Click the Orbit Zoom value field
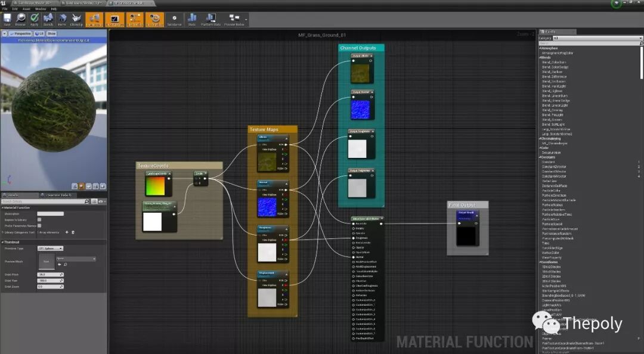Screen dimensions: 644x354 51,287
